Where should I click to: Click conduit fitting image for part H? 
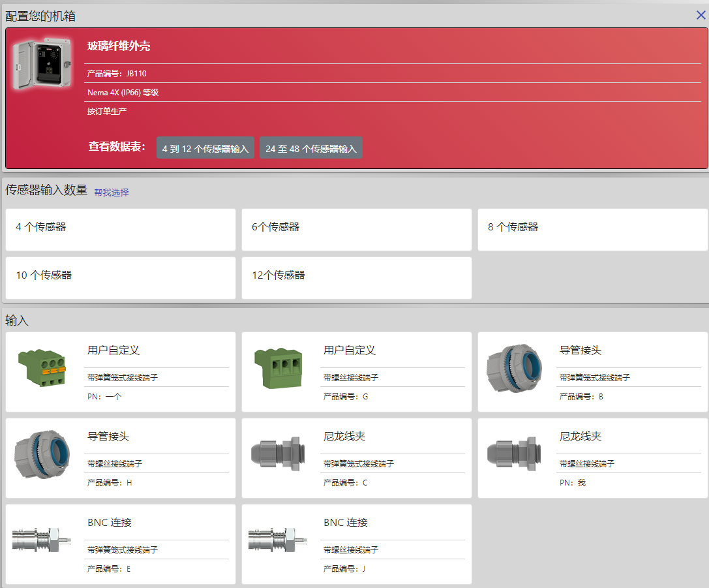tap(42, 454)
